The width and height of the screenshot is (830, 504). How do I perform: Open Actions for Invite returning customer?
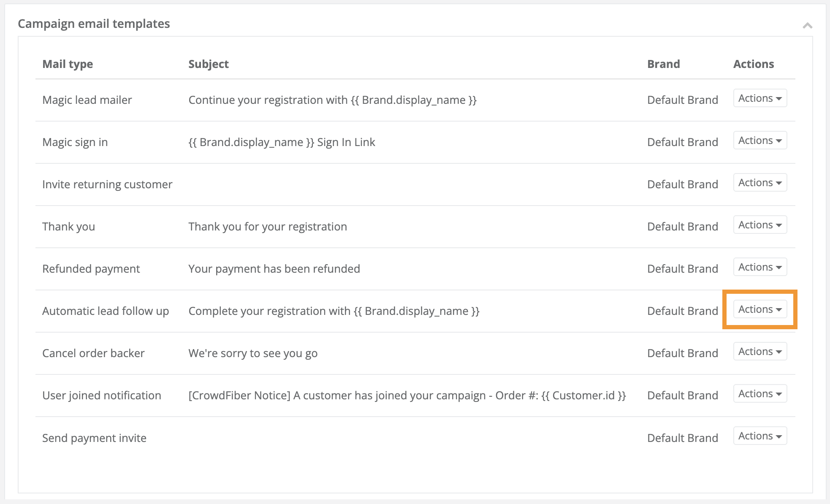tap(759, 182)
